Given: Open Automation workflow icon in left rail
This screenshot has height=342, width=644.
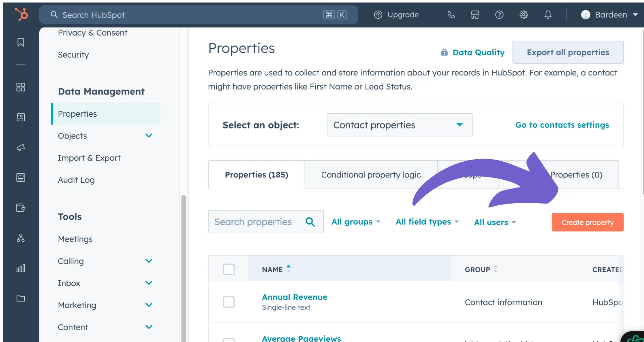Looking at the screenshot, I should pos(21,238).
